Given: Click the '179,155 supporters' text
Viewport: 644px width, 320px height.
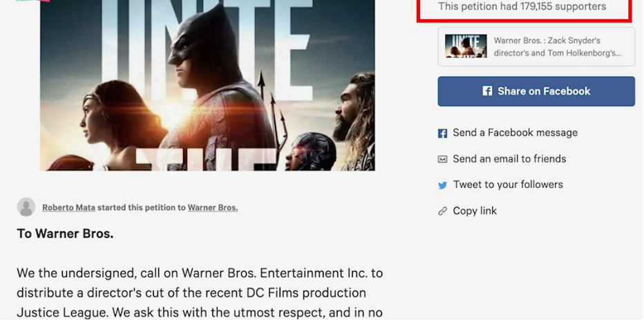Looking at the screenshot, I should point(563,7).
